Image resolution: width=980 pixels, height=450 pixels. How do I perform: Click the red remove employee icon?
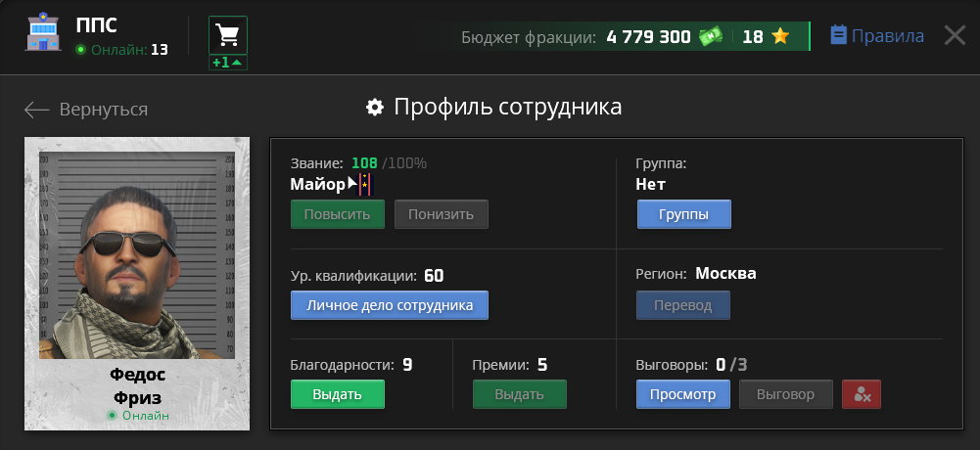coord(862,394)
